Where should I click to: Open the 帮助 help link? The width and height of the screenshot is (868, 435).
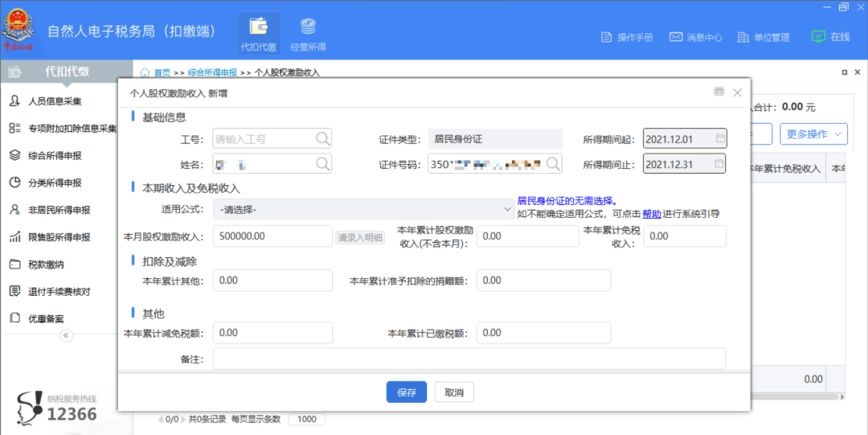(652, 214)
